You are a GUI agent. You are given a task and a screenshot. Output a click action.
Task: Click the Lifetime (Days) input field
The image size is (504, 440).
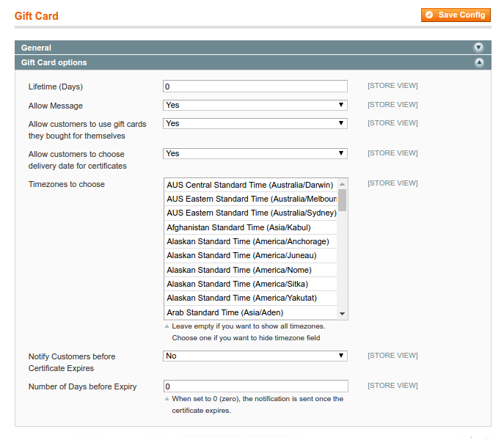(x=255, y=87)
